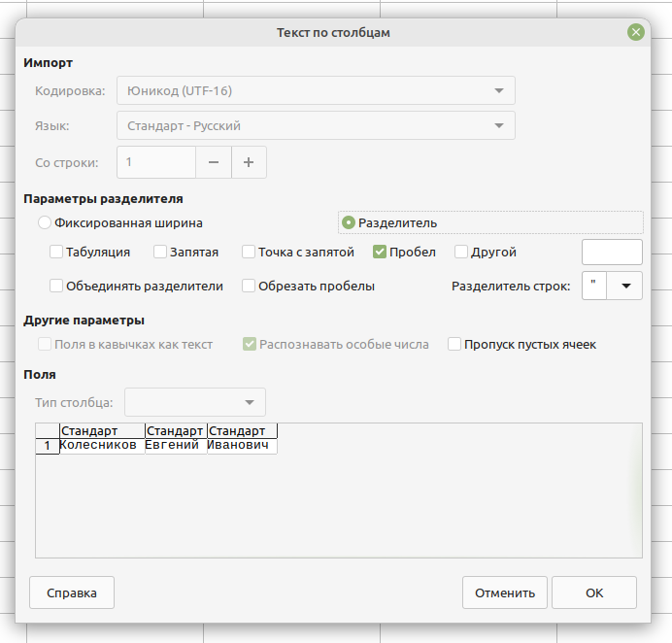672x643 pixels.
Task: Check Пропуск пустых ячеек option
Action: point(454,344)
